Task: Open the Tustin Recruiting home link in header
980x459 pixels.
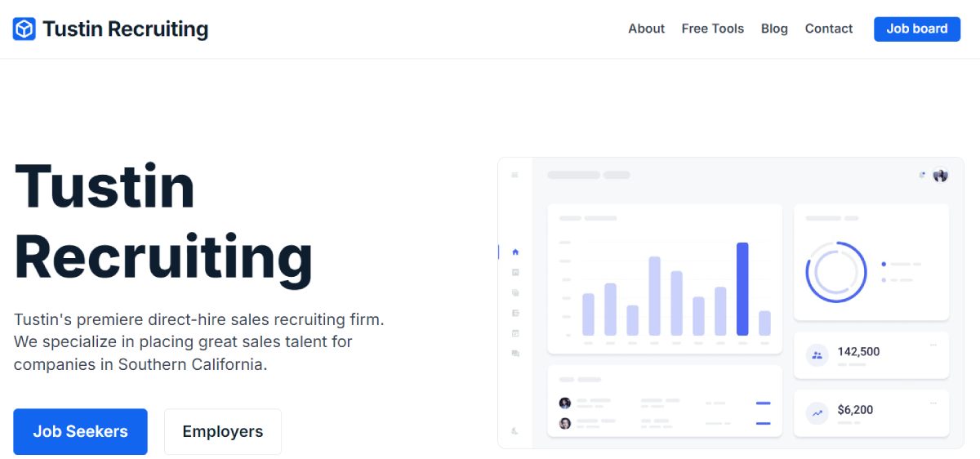Action: click(x=111, y=29)
